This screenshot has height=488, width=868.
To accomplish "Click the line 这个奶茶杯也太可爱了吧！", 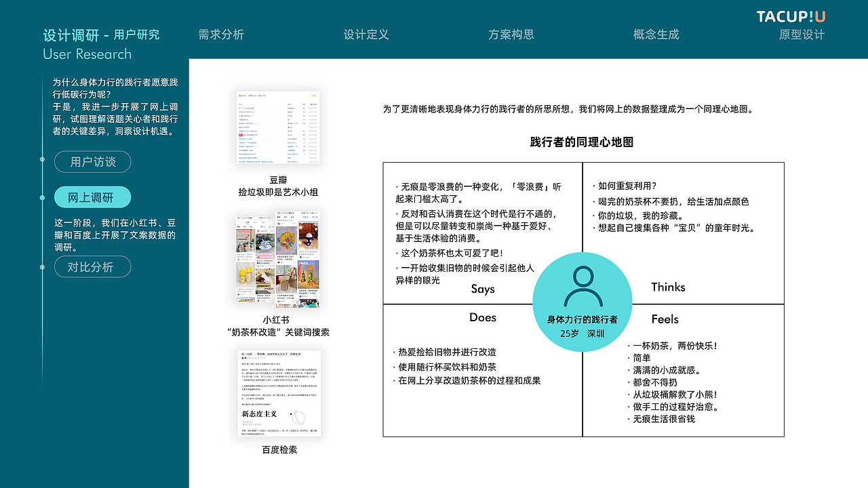I will [449, 253].
